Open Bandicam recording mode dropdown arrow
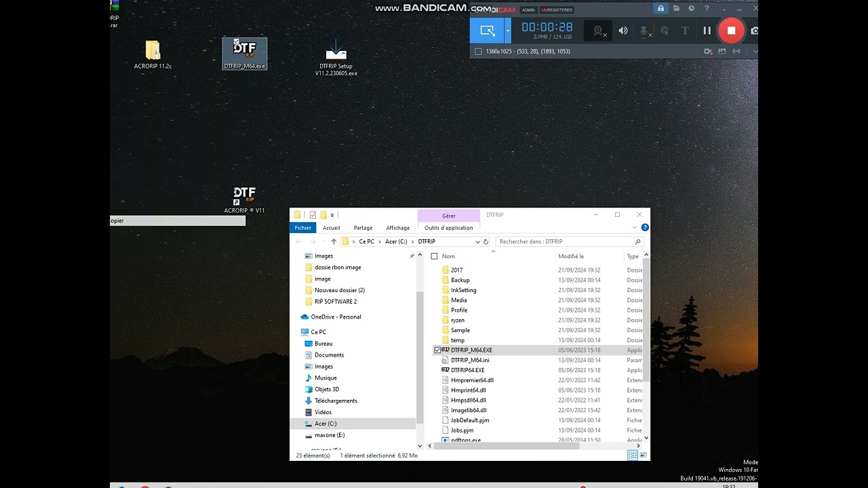868x488 pixels. pyautogui.click(x=507, y=30)
